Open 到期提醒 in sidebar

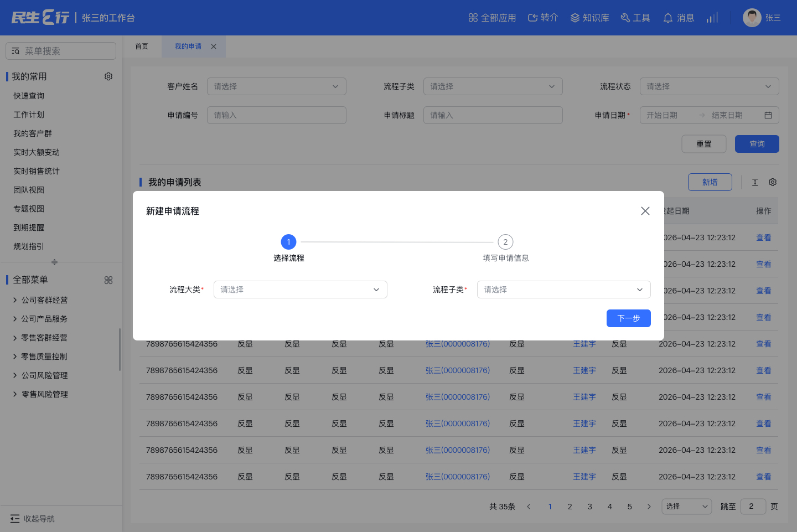click(29, 228)
